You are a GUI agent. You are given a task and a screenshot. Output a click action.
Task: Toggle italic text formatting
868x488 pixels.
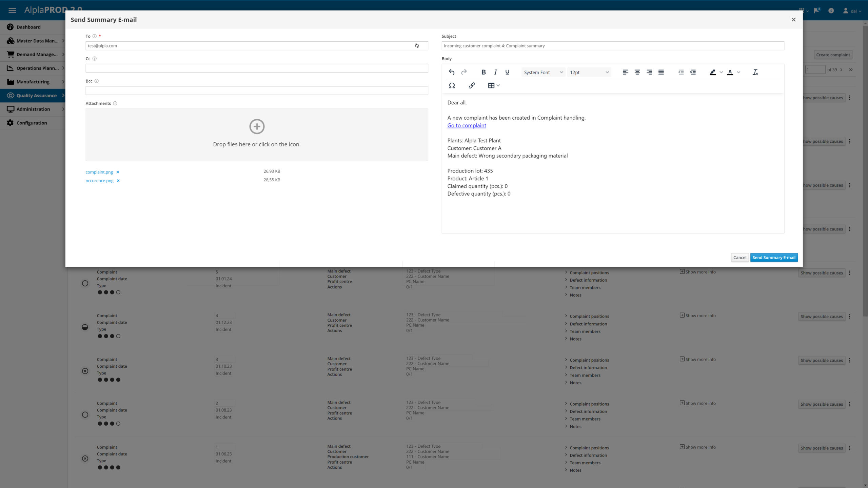point(495,72)
